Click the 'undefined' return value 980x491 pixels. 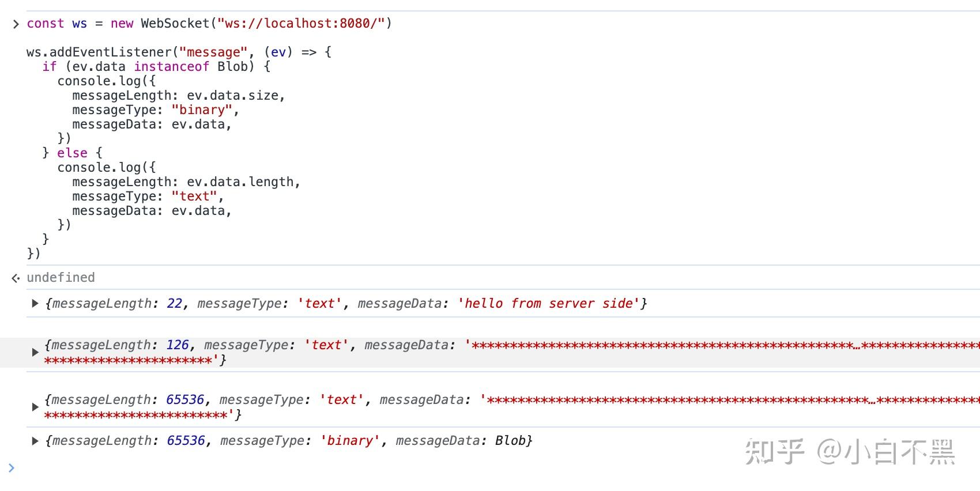(x=61, y=278)
